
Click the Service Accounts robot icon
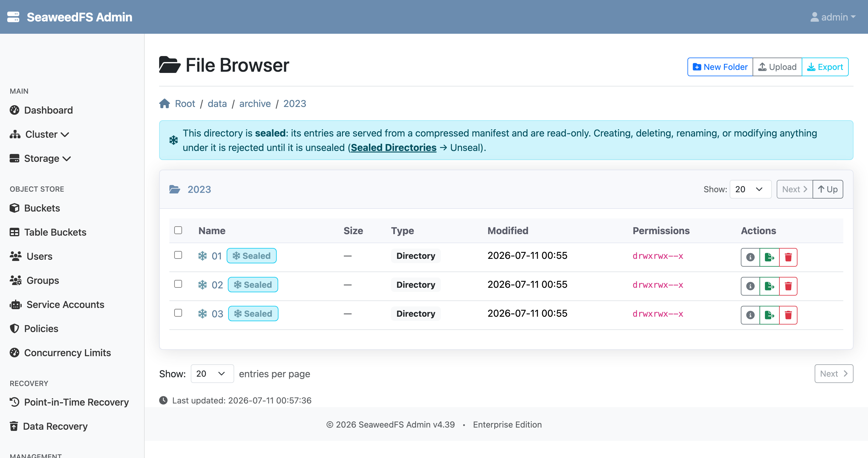pyautogui.click(x=15, y=304)
